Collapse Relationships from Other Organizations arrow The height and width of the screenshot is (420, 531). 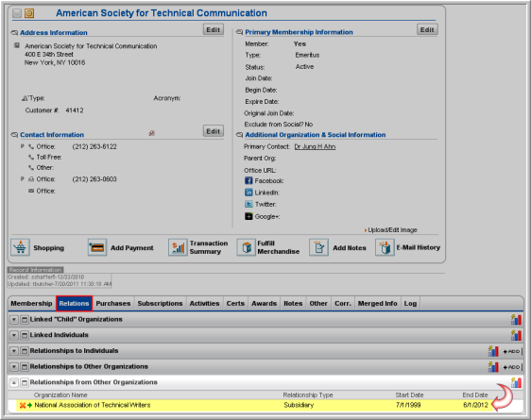[x=14, y=382]
